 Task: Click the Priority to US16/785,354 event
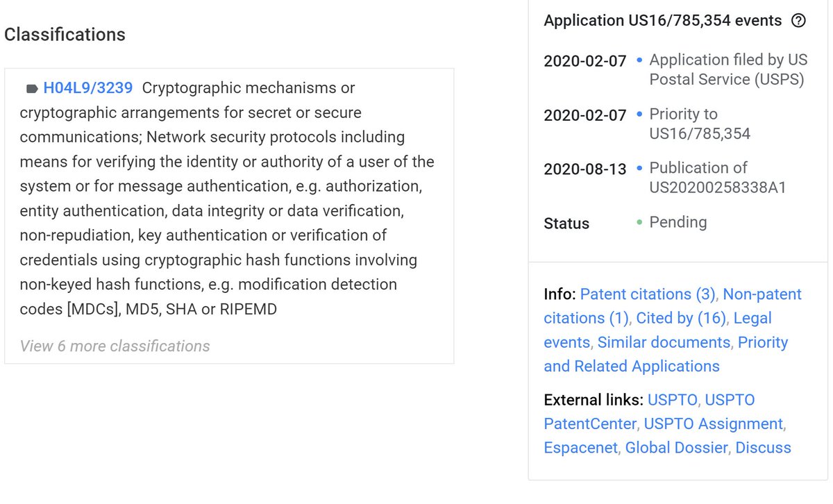coord(700,124)
